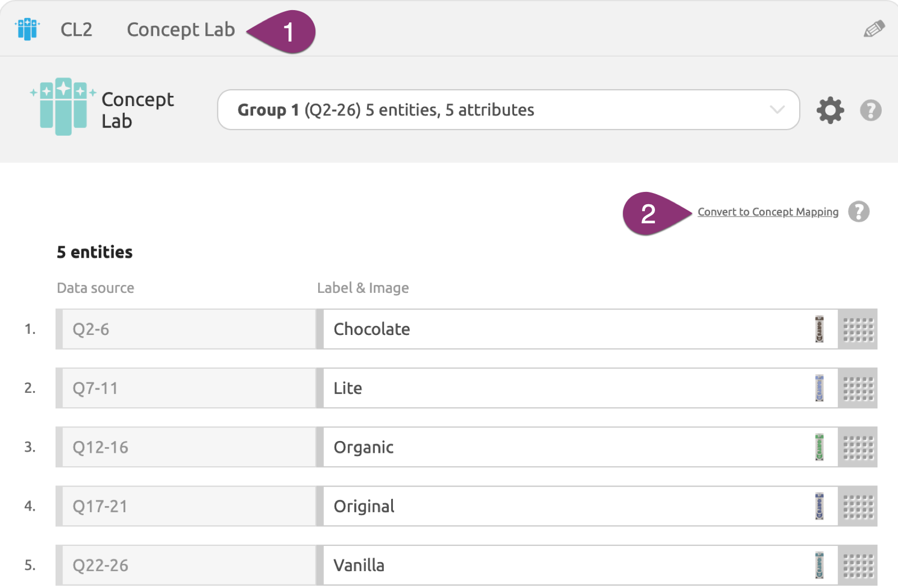Click Chocolate product image thumbnail

tap(819, 329)
